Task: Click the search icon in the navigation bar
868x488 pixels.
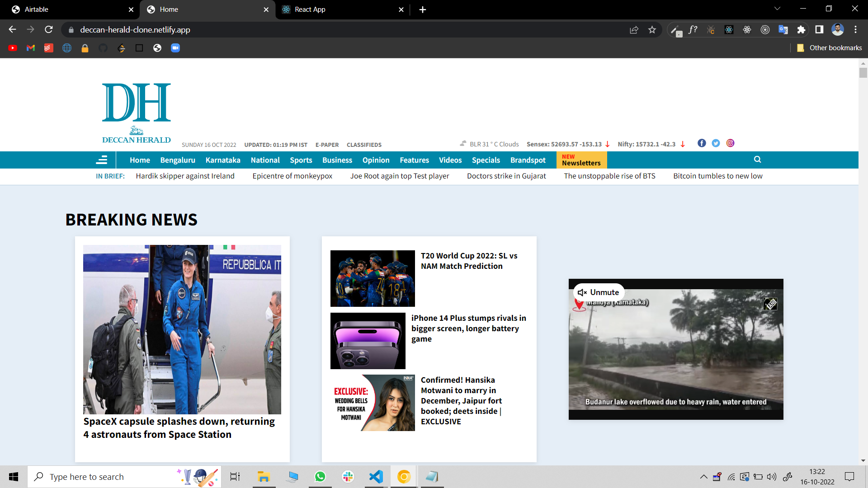Action: point(757,160)
